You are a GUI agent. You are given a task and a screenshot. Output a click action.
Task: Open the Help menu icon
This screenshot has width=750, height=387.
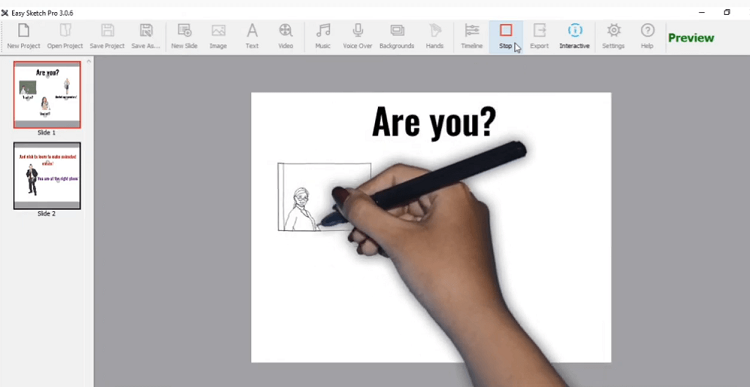pos(647,36)
